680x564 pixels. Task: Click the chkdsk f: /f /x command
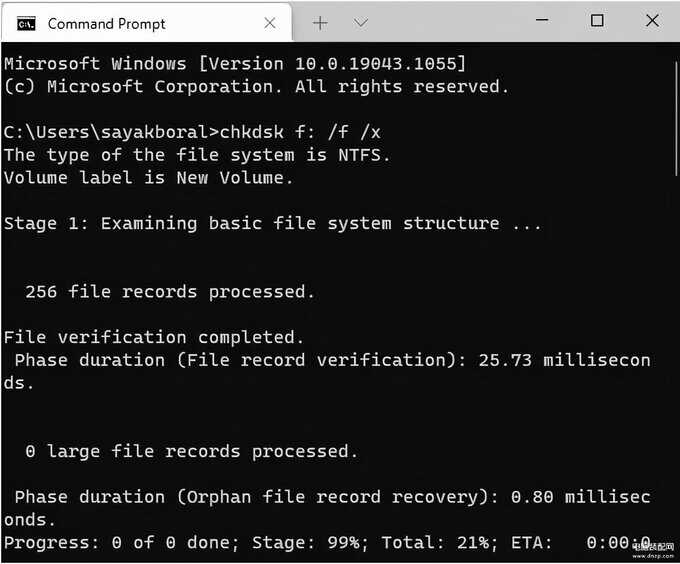(300, 132)
